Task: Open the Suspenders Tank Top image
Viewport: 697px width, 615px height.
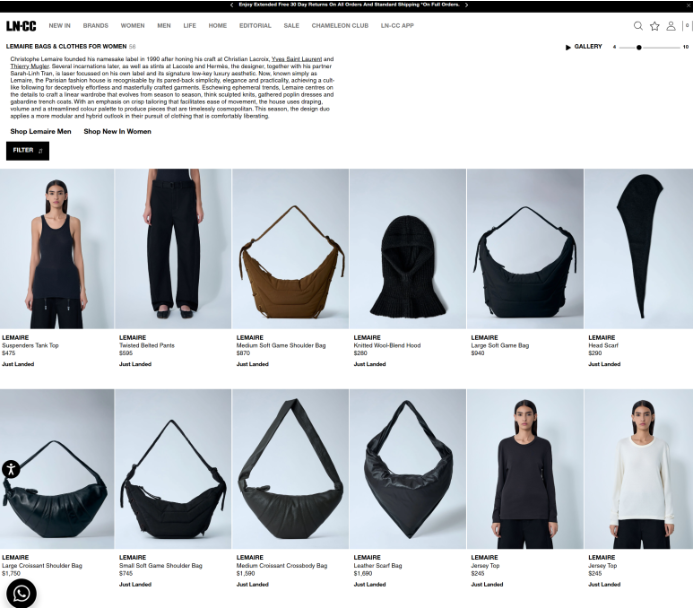Action: pyautogui.click(x=57, y=249)
